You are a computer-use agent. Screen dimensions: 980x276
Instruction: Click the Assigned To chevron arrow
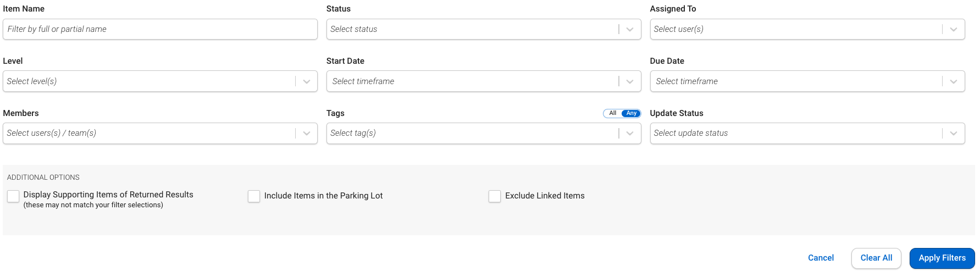click(x=954, y=29)
